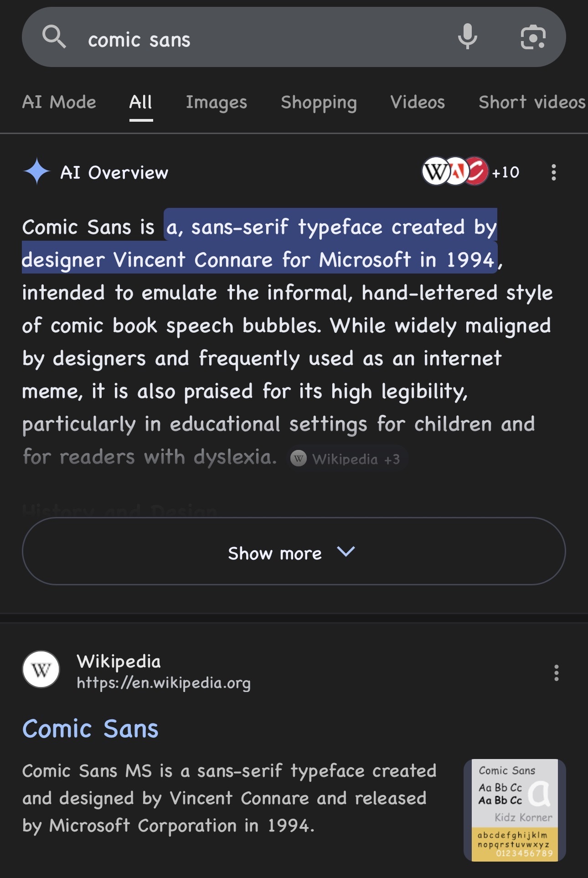588x878 pixels.
Task: Open the Shopping results tab
Action: pyautogui.click(x=319, y=103)
